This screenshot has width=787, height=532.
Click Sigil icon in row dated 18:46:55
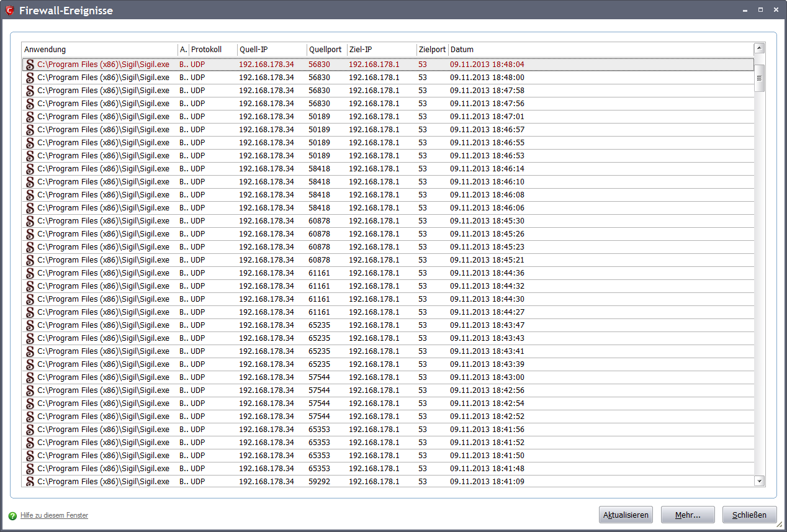coord(30,143)
